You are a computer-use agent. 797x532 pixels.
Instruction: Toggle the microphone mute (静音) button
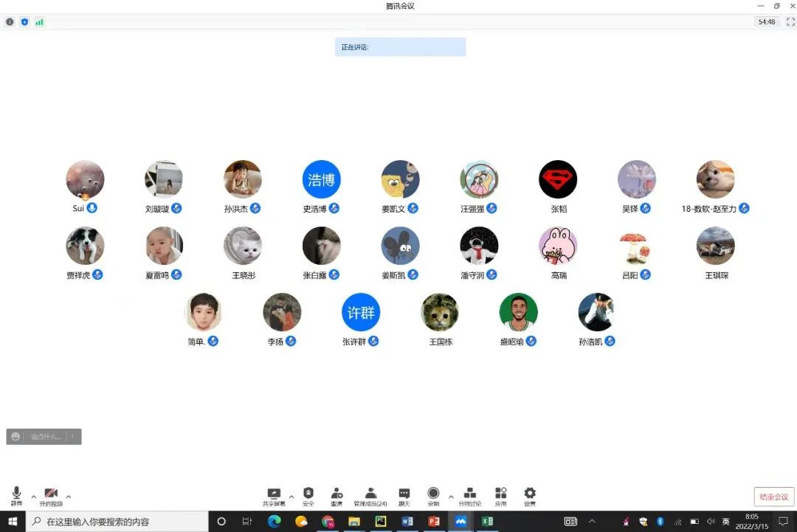[16, 494]
